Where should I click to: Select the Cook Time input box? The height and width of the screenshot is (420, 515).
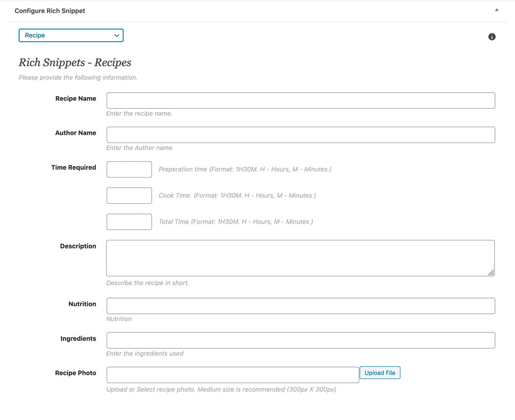(129, 196)
